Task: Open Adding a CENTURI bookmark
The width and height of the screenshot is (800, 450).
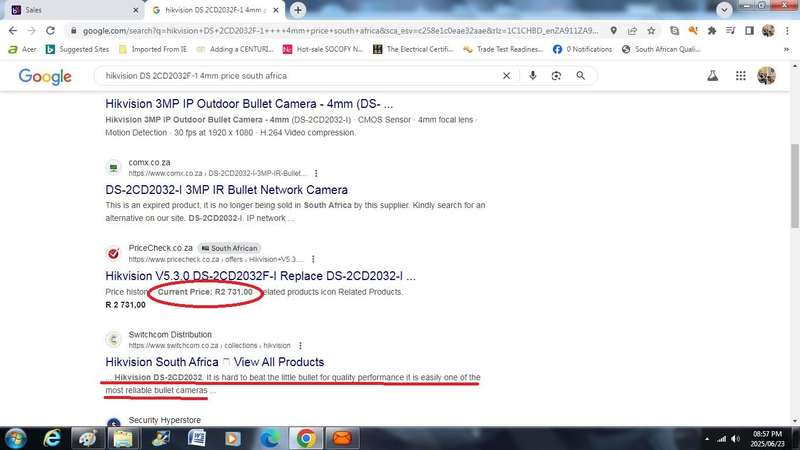Action: point(235,49)
